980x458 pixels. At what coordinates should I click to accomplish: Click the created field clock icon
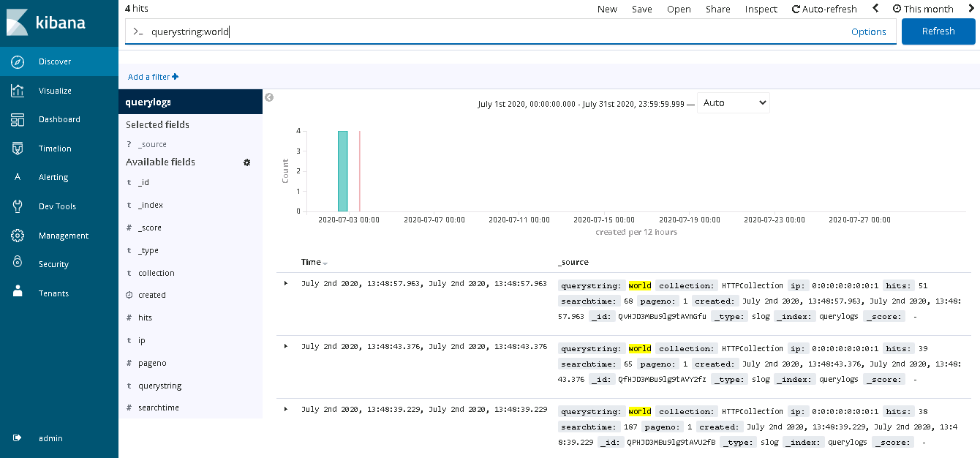click(x=129, y=296)
